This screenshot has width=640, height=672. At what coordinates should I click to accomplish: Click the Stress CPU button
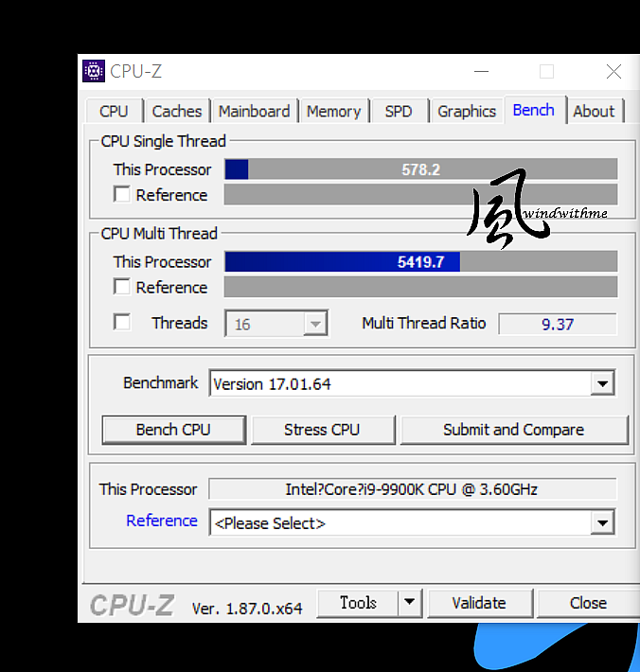322,430
